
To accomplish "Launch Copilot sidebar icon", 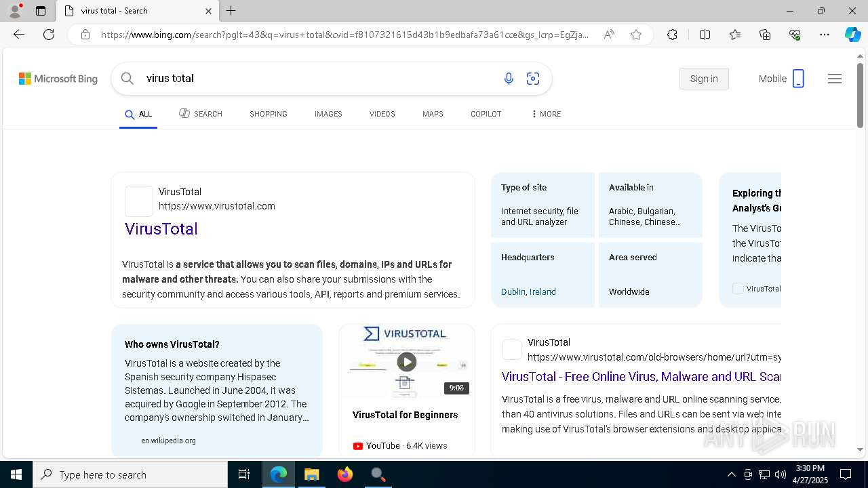I will point(852,35).
